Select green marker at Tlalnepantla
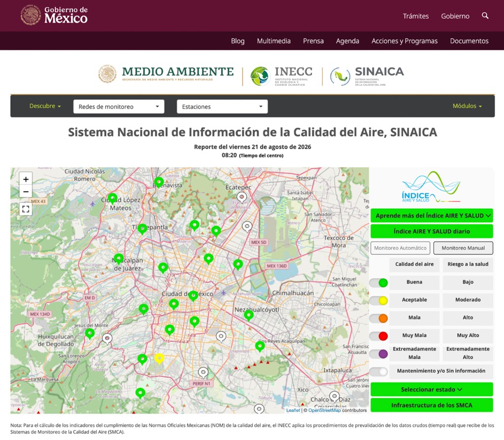Screen dimensions: 504x440 coord(142,229)
